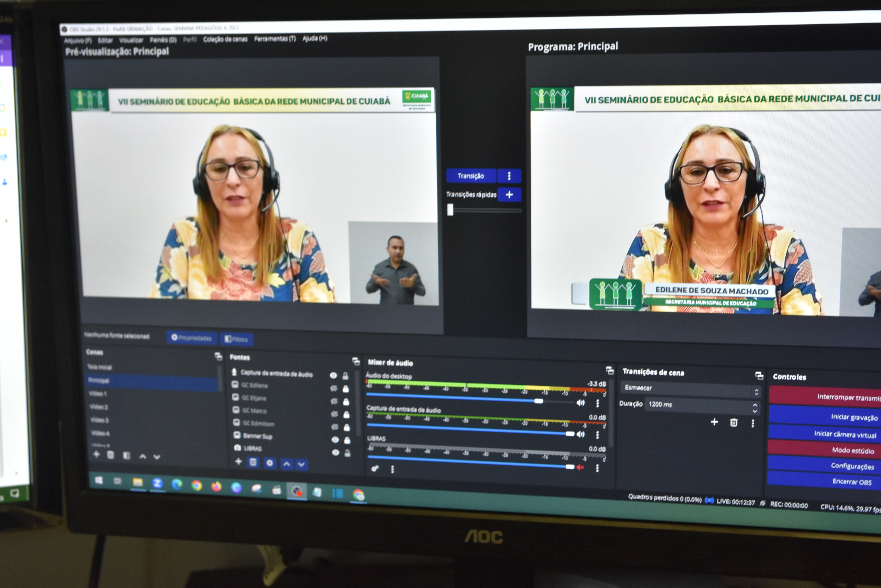
Task: Add a scene transition with plus icon
Action: (714, 422)
